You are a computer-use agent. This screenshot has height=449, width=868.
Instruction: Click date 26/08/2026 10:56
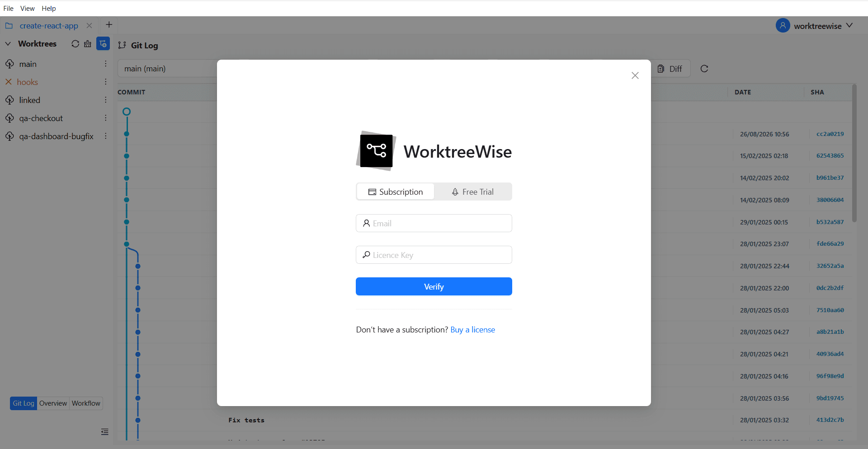coord(764,134)
